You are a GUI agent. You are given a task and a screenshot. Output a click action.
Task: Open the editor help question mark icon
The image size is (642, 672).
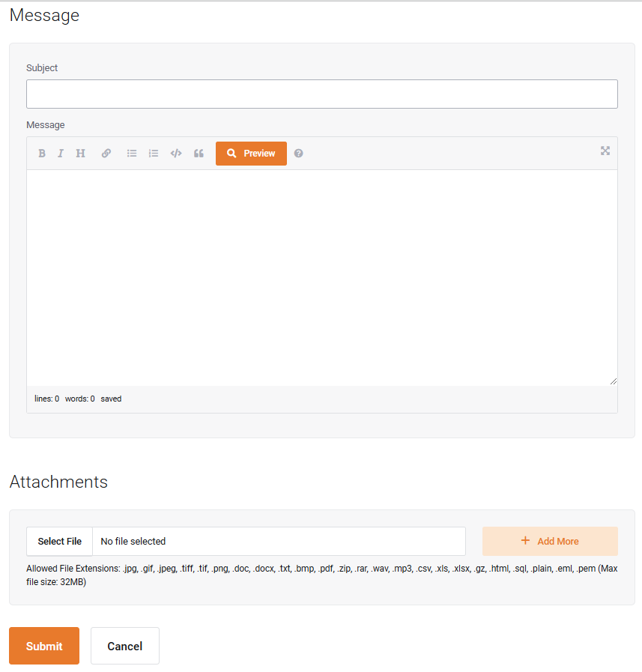299,154
